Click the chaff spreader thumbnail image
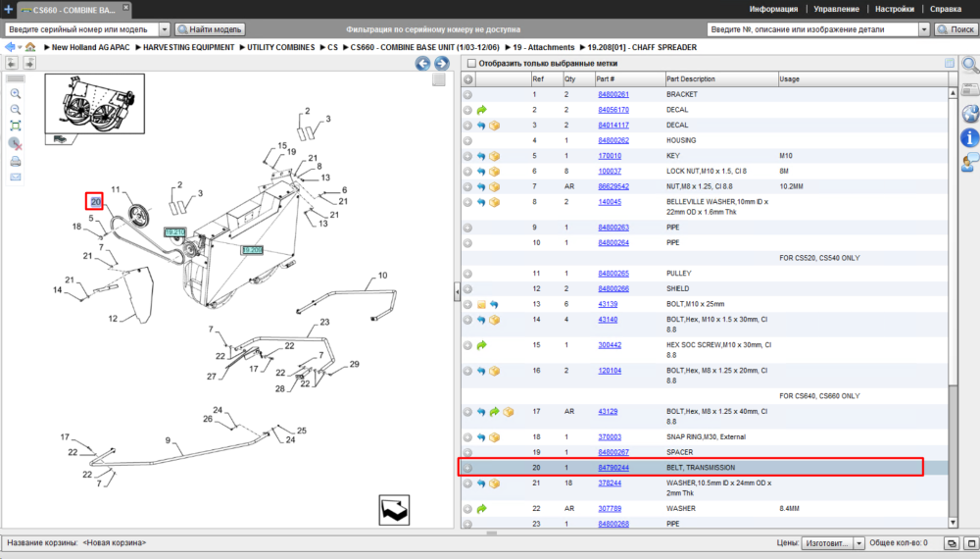980x559 pixels. coord(94,104)
